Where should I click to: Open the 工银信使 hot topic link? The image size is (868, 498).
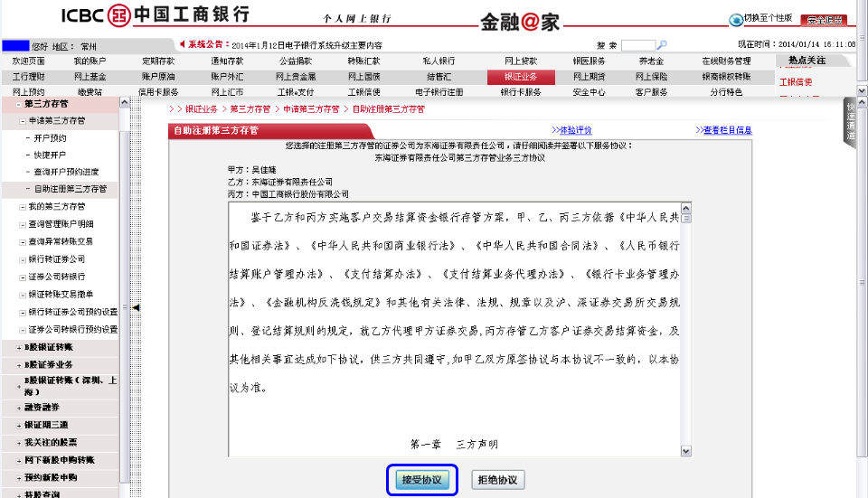(x=796, y=82)
